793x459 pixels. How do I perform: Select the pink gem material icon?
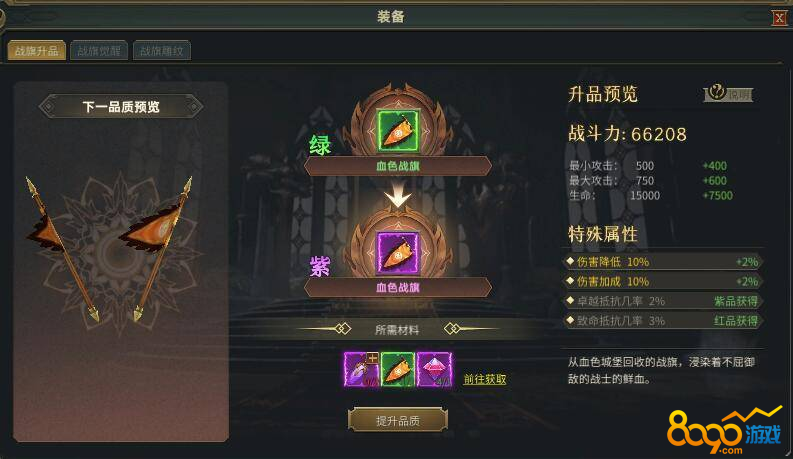pyautogui.click(x=434, y=370)
